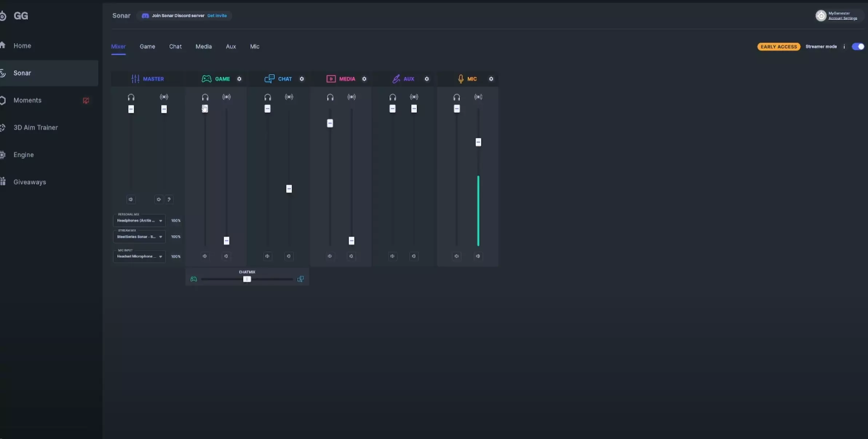Mute Aux in stream mix
The image size is (868, 439).
coord(414,256)
